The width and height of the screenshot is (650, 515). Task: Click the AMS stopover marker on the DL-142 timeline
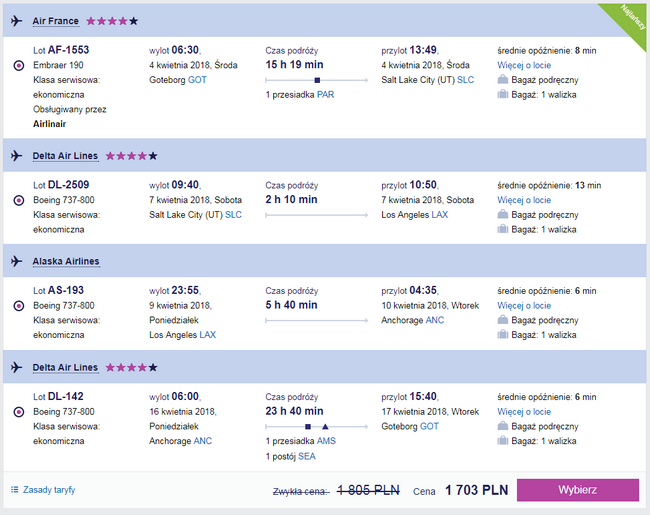point(308,426)
